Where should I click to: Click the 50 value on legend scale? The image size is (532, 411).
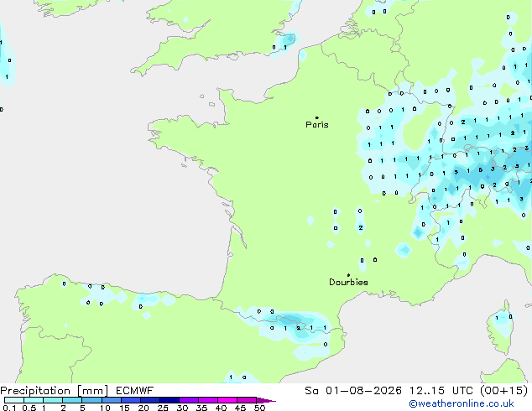[259, 408]
